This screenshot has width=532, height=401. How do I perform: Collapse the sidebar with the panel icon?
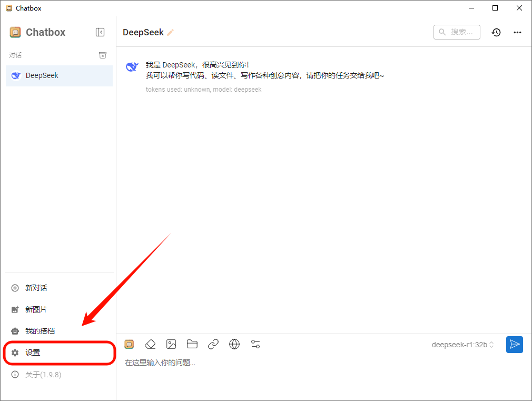(100, 32)
